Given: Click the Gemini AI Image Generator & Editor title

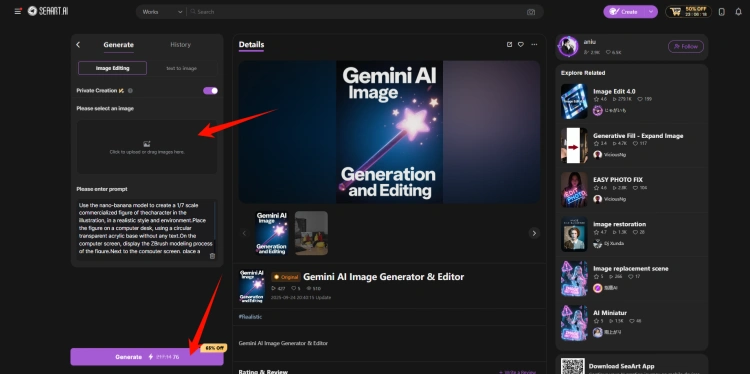Looking at the screenshot, I should pos(384,276).
